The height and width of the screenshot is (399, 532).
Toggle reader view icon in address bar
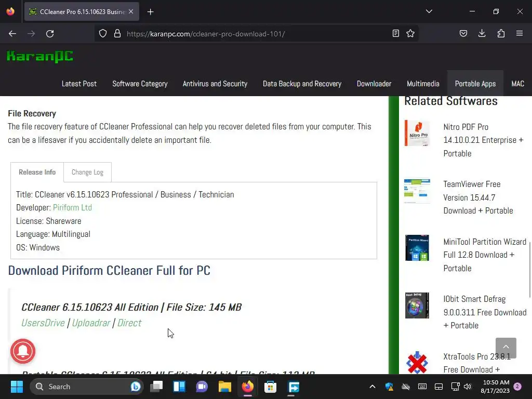tap(395, 34)
